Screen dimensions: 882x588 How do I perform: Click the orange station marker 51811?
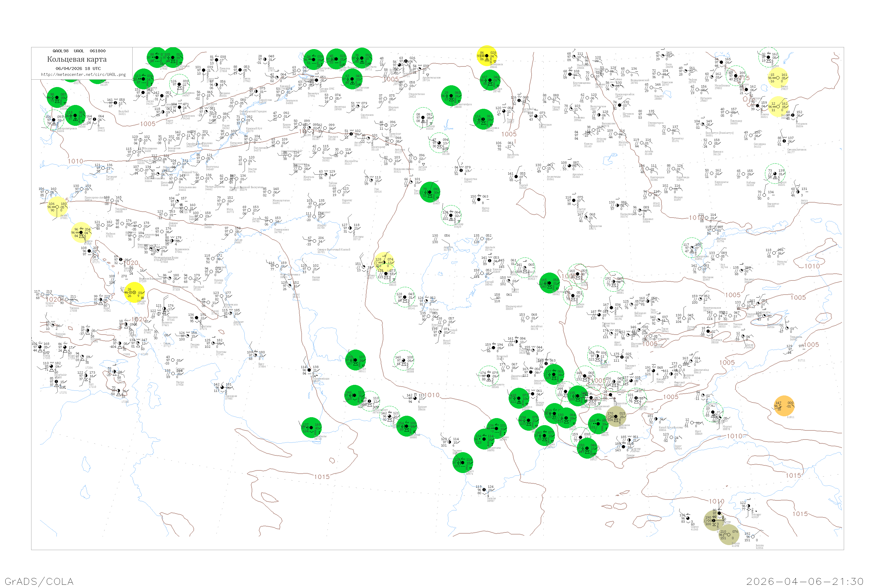pos(784,405)
